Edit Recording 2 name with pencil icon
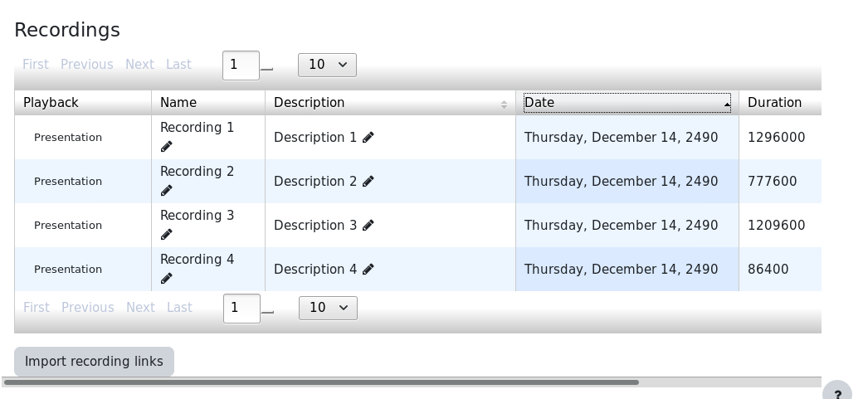Viewport: 868px width, 399px height. click(166, 190)
